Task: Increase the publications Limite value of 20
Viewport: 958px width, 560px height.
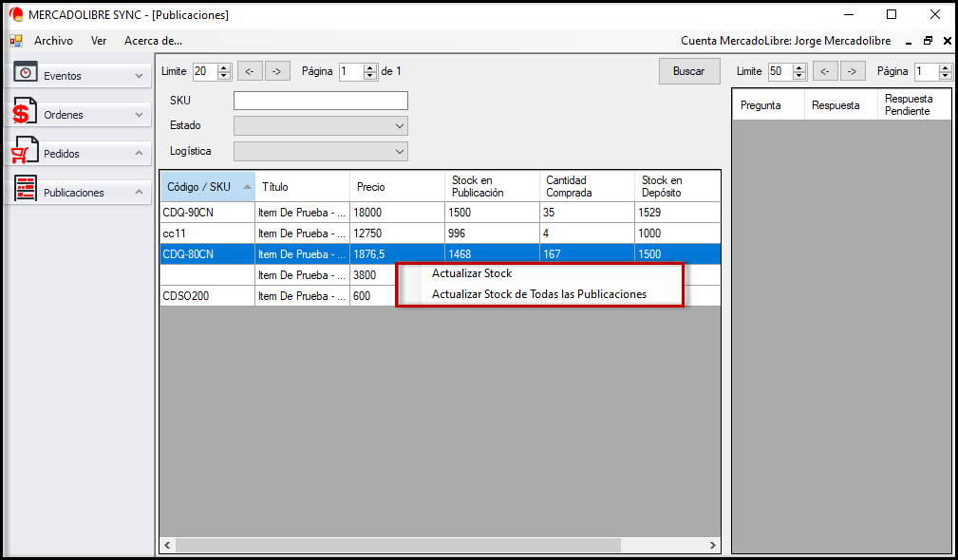Action: point(224,67)
